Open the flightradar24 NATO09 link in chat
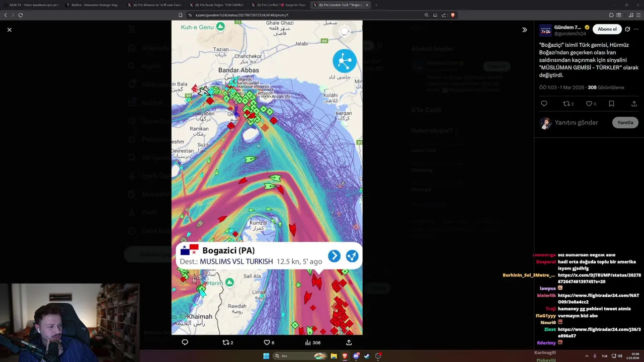The width and height of the screenshot is (644, 362). coord(599,299)
